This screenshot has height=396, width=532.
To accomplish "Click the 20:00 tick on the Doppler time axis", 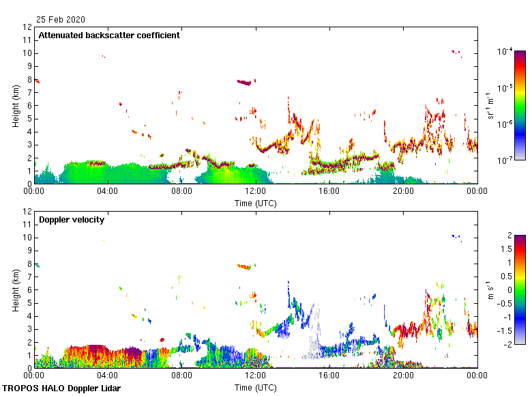I will [x=403, y=376].
